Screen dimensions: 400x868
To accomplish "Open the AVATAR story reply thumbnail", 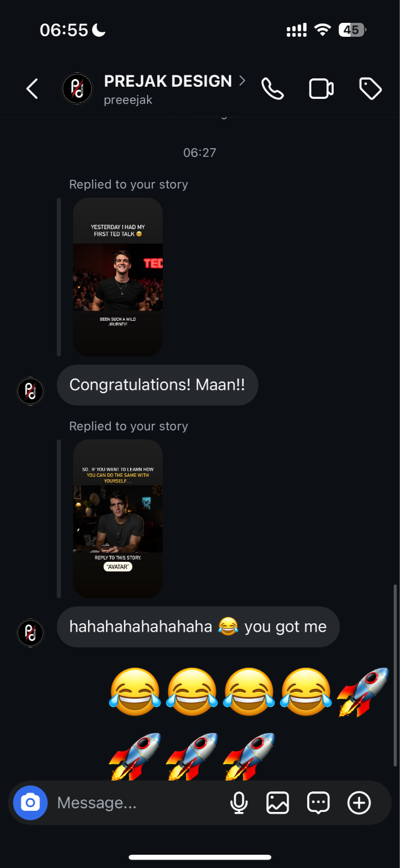I will click(x=118, y=519).
